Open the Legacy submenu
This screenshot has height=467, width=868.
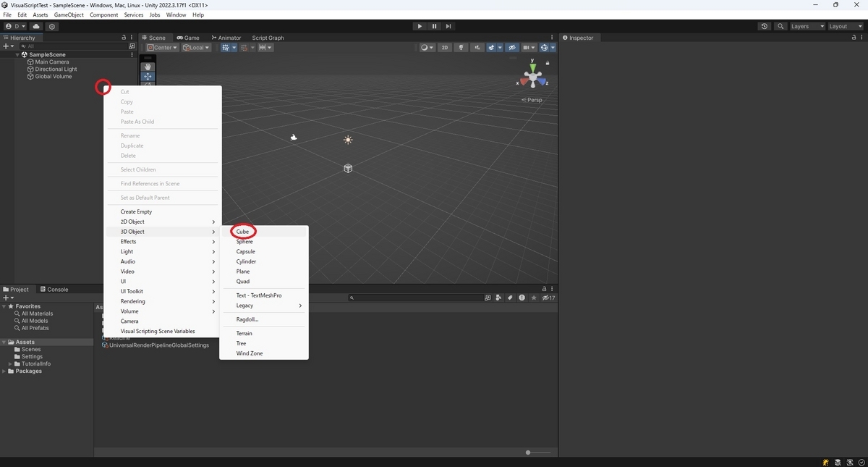click(x=264, y=306)
